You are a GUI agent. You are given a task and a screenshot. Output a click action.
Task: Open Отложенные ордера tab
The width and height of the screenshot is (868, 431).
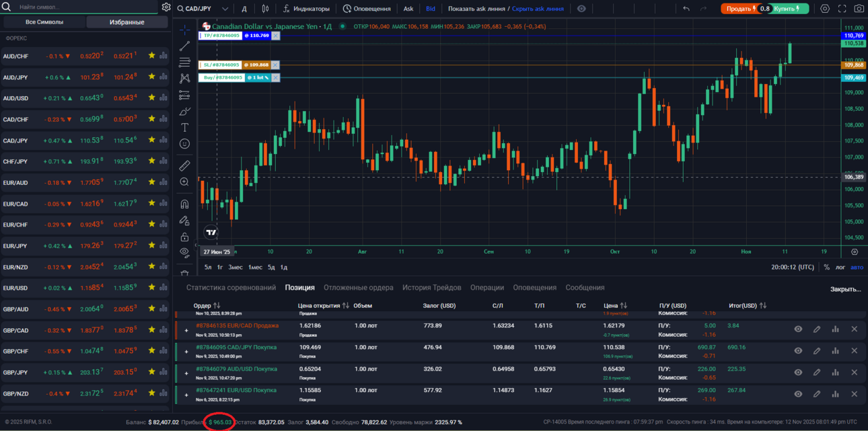click(x=359, y=288)
